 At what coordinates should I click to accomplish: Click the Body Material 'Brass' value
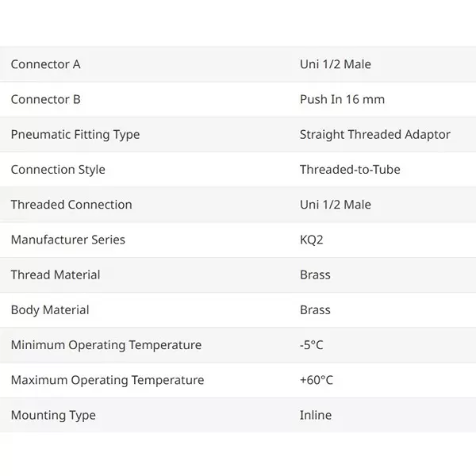(x=315, y=309)
